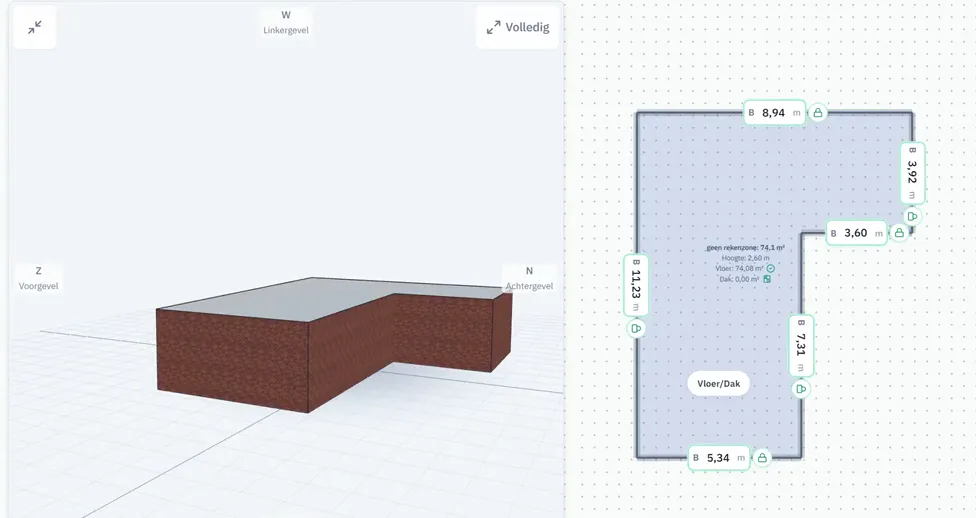Open the Vloer/Dak settings button
The image size is (976, 518).
pyautogui.click(x=718, y=384)
